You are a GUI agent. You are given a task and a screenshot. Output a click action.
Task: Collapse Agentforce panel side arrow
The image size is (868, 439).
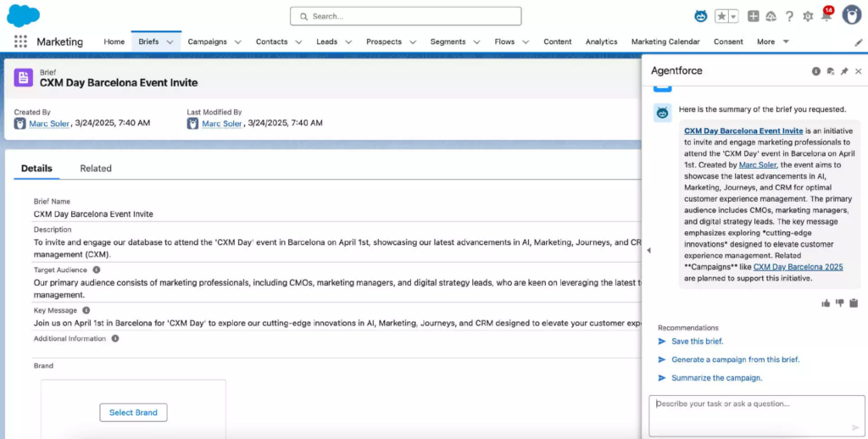pos(648,250)
